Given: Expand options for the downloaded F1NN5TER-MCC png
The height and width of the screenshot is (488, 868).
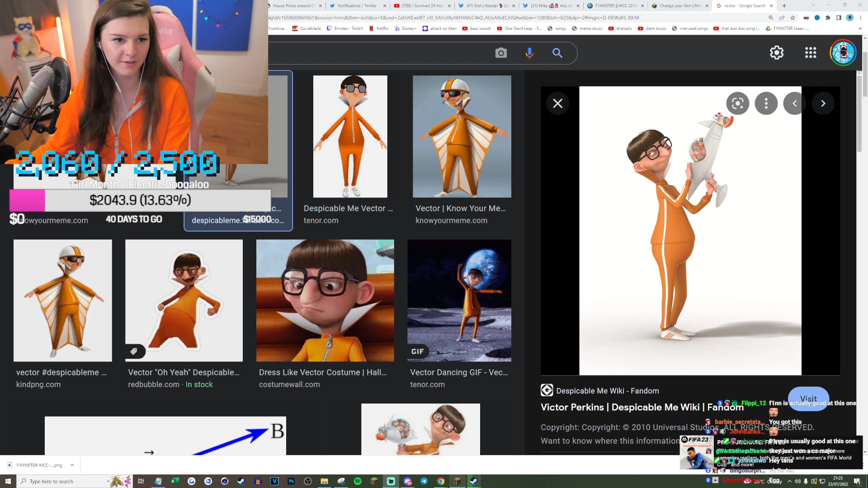Looking at the screenshot, I should [72, 465].
